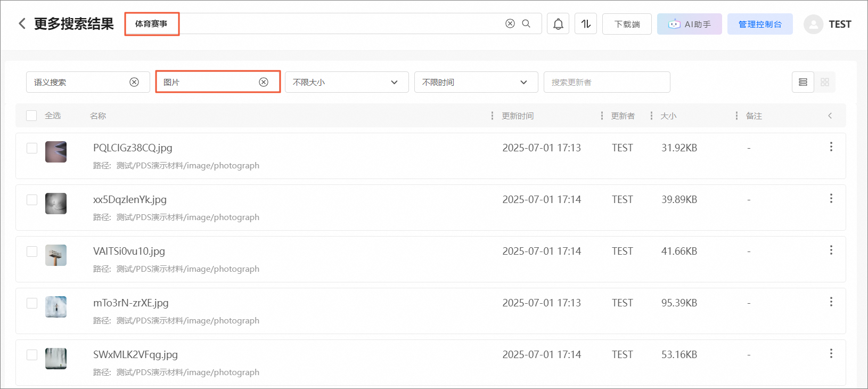Sort by 更新时间 column header
Image resolution: width=868 pixels, height=389 pixels.
pos(518,116)
